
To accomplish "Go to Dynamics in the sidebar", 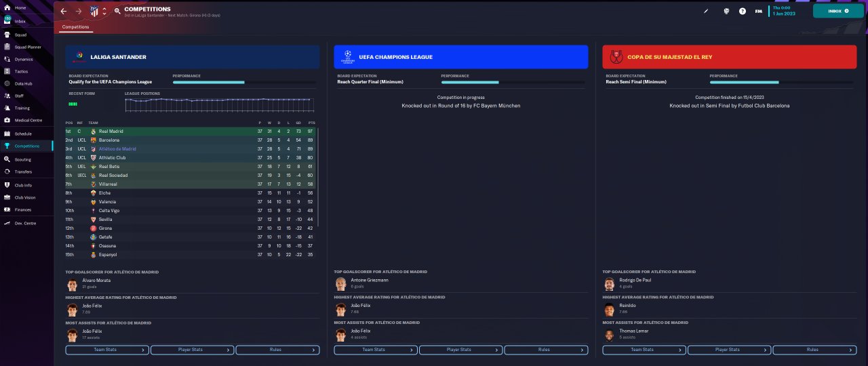I will [x=26, y=59].
